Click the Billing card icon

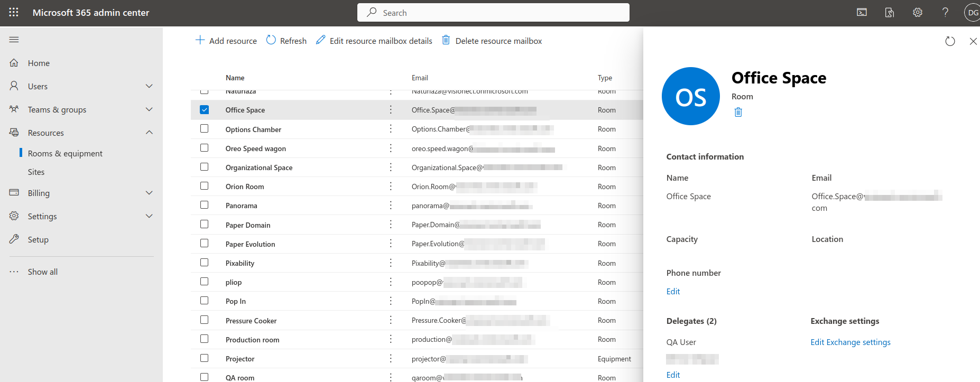14,192
